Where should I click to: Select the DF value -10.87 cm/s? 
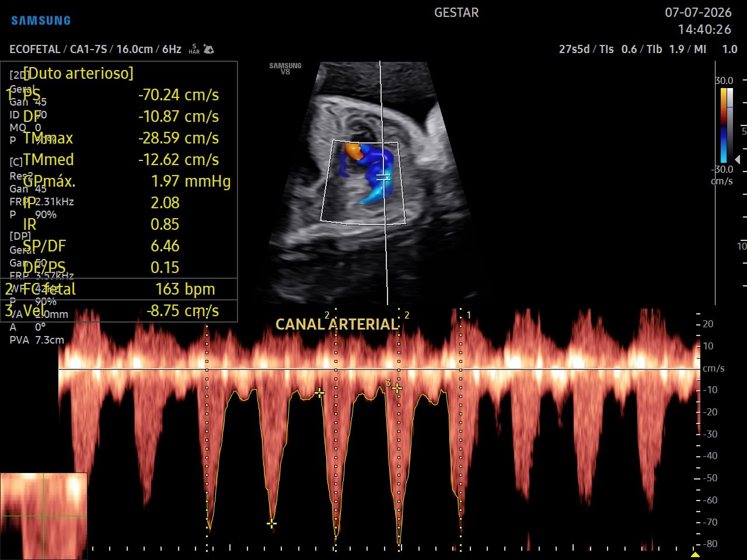click(179, 116)
